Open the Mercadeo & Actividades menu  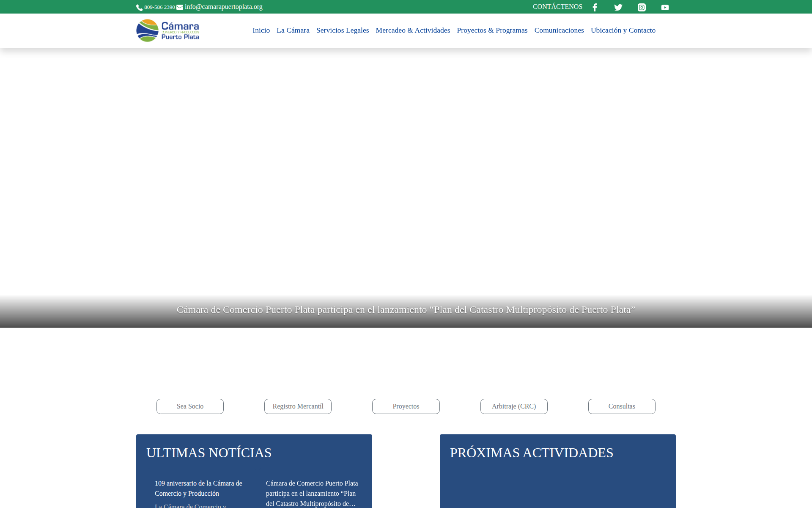click(413, 30)
